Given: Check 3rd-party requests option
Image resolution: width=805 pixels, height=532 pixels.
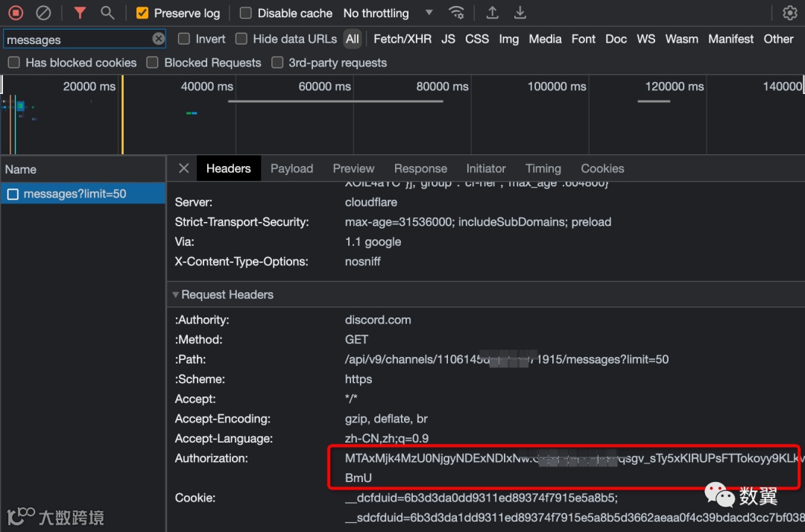Looking at the screenshot, I should click(277, 63).
